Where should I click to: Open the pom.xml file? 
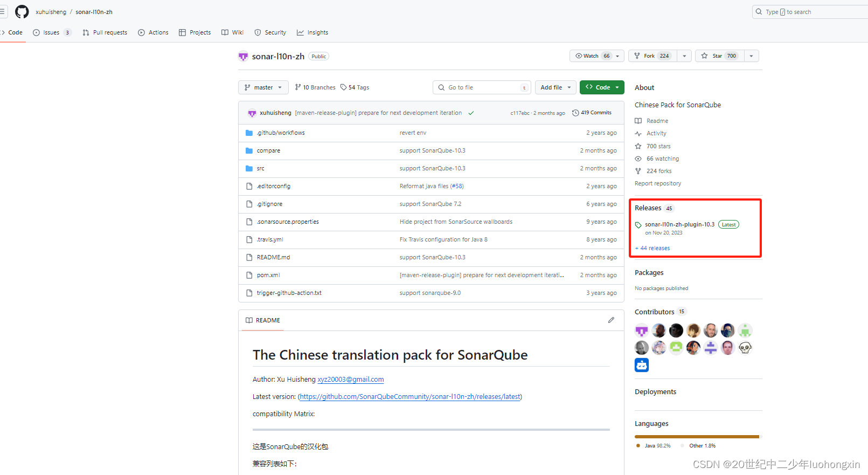click(x=268, y=275)
